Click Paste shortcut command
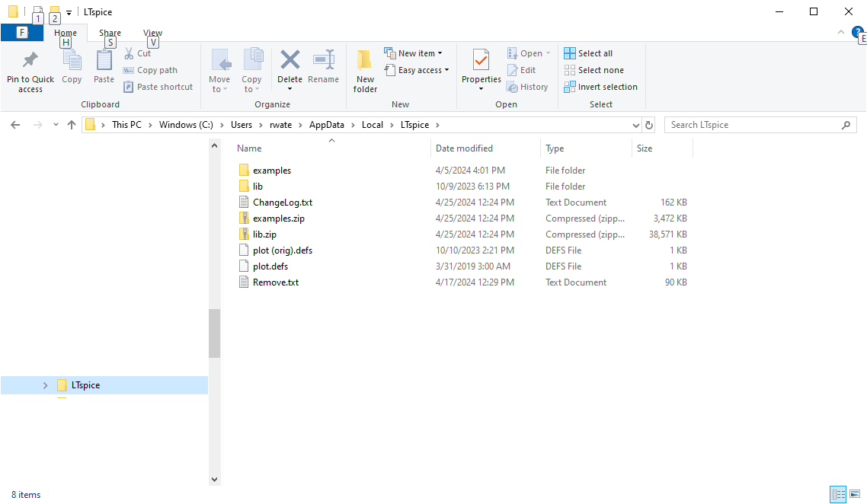This screenshot has height=504, width=867. click(158, 87)
